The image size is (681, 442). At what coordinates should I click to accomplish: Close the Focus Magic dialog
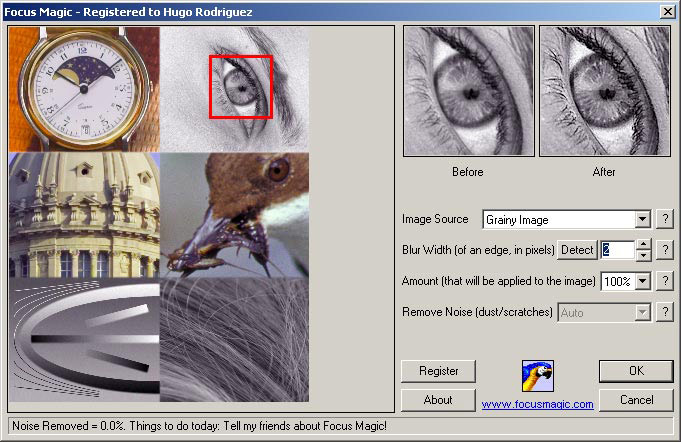(668, 12)
